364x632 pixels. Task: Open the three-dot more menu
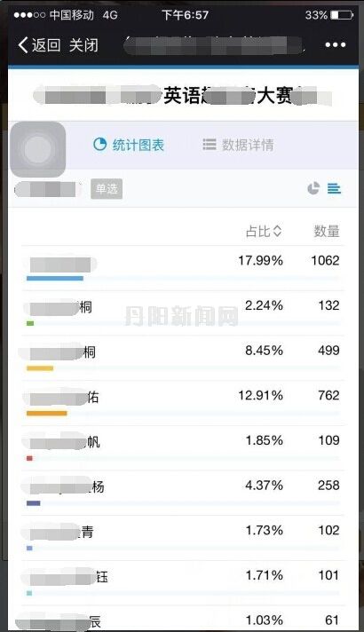(x=336, y=44)
